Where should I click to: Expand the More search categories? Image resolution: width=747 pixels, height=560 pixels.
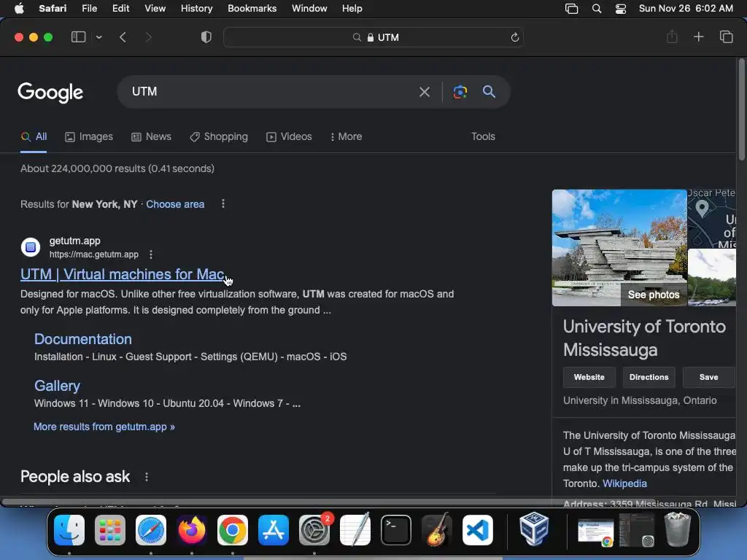347,136
